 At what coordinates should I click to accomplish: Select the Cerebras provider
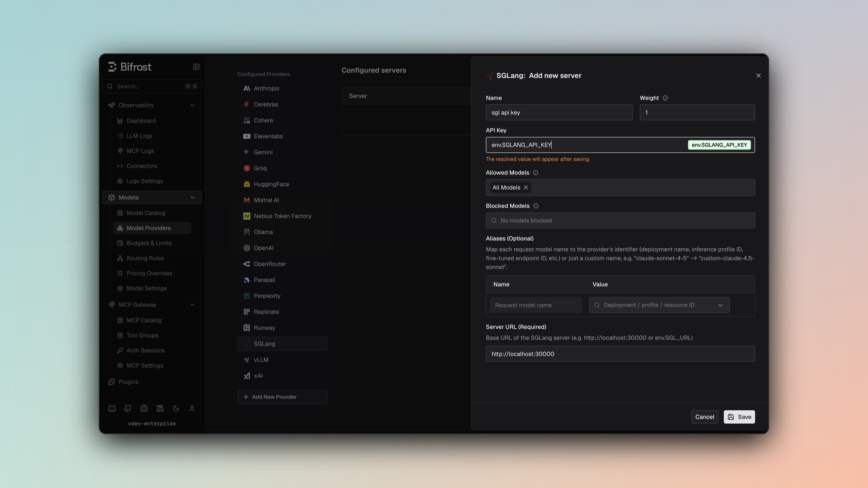[x=282, y=104]
